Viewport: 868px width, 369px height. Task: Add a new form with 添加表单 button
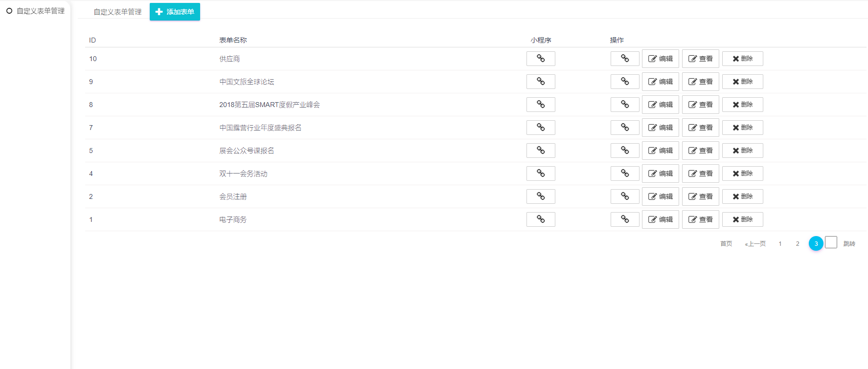(175, 12)
